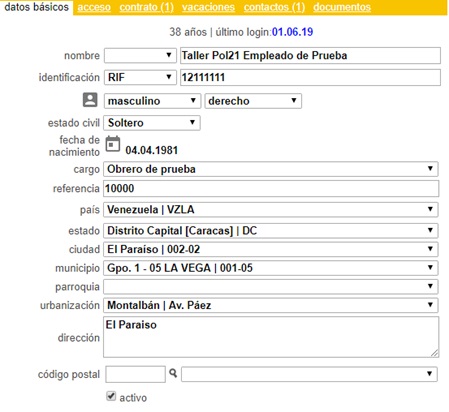This screenshot has width=449, height=412.
Task: Uncheck the activo checkbox
Action: 111,396
